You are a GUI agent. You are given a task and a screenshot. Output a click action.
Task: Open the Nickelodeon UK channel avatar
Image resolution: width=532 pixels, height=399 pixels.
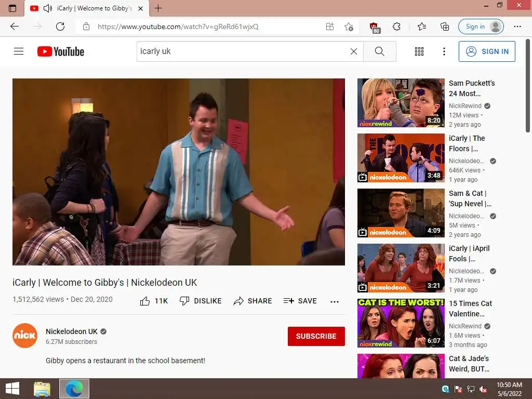point(25,336)
